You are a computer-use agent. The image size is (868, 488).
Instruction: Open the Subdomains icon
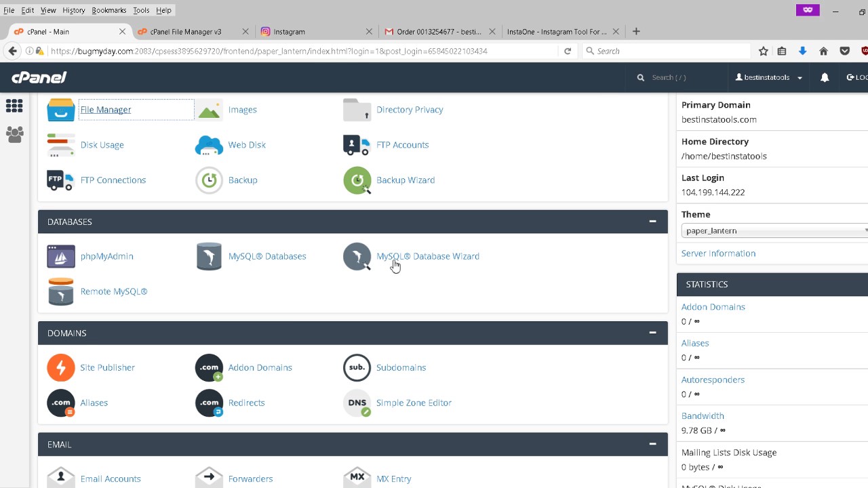click(x=357, y=367)
